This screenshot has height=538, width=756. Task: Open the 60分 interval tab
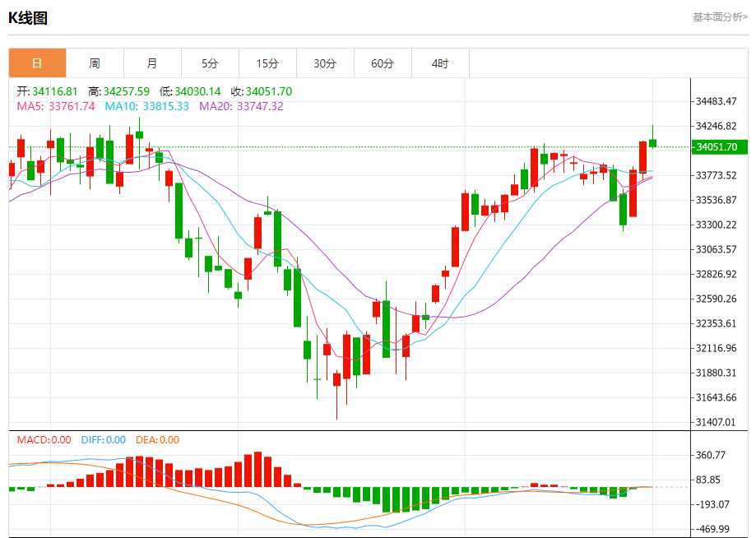click(x=383, y=63)
